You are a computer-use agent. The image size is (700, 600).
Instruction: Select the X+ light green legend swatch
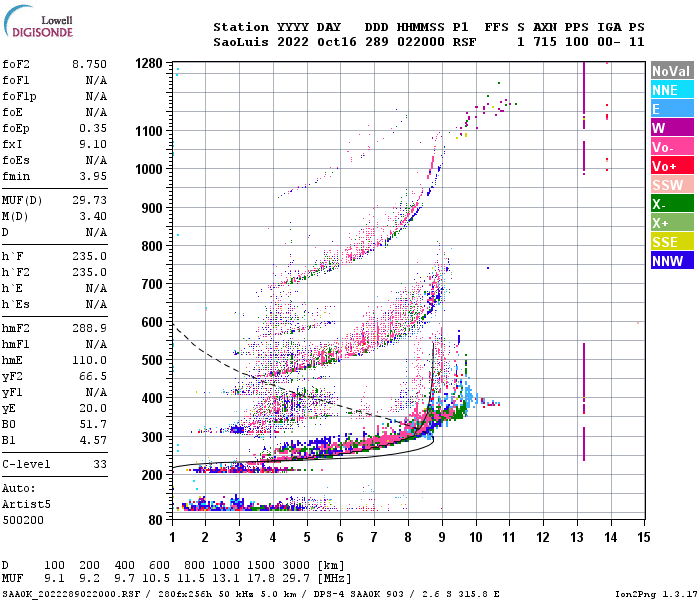tap(672, 223)
